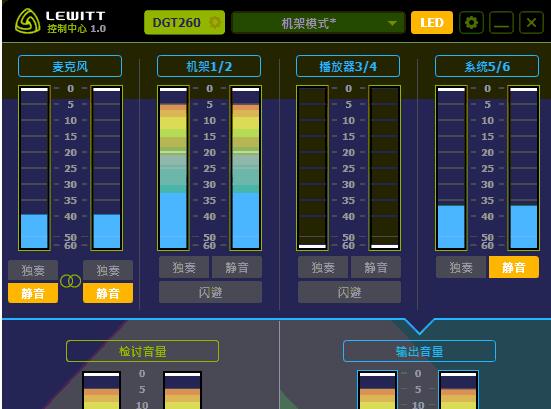
Task: Mute the 机架1/2 channel with 静音
Action: tap(236, 267)
